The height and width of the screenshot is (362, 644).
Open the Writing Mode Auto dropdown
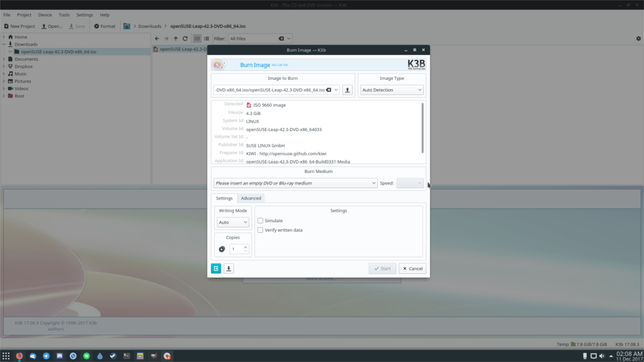click(233, 222)
